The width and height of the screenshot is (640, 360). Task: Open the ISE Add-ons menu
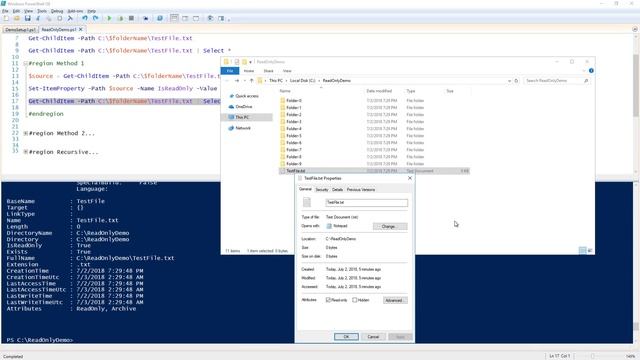[76, 11]
